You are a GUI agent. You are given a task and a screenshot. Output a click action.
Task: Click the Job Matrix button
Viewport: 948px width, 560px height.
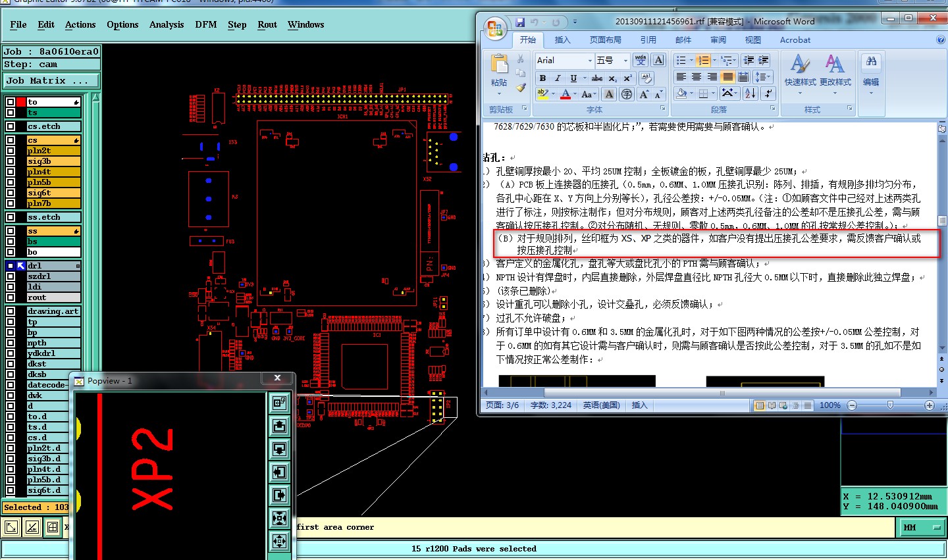pyautogui.click(x=51, y=81)
